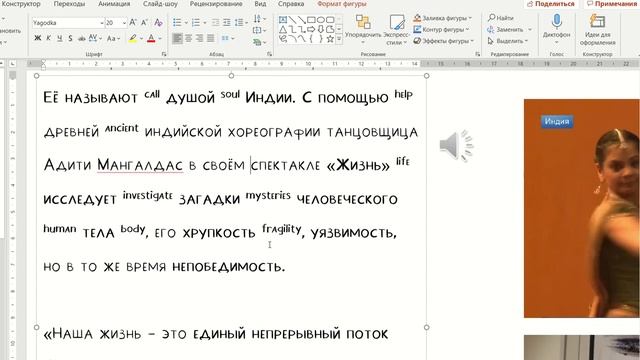Open the Переходы tab
Viewport: 640px width, 360px height.
pyautogui.click(x=69, y=4)
